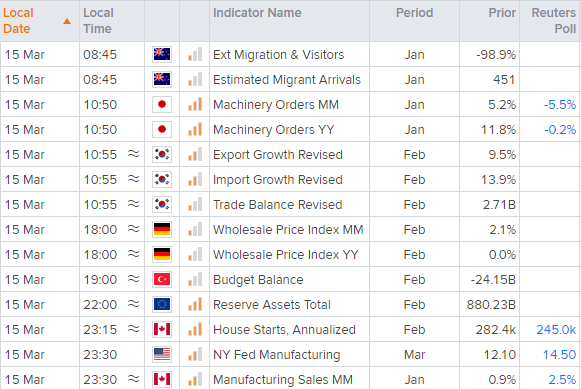
Task: Click the Japan flag for Machinery Orders MM
Action: pos(162,104)
